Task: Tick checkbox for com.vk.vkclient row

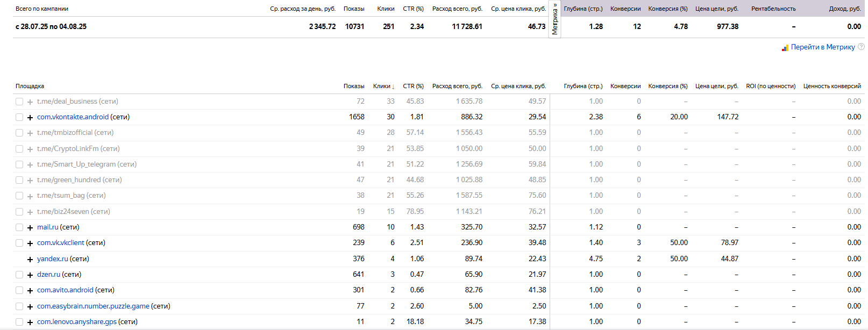Action: click(x=19, y=243)
